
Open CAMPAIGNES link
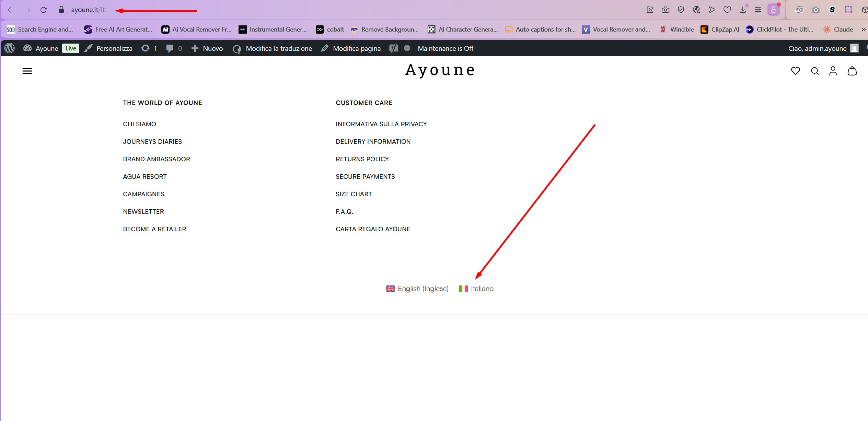(143, 194)
